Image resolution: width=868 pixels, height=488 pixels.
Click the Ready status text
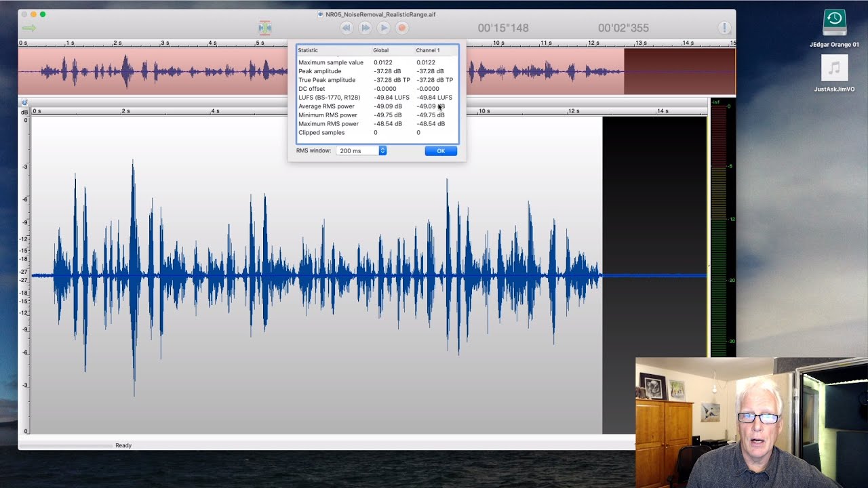pos(123,445)
